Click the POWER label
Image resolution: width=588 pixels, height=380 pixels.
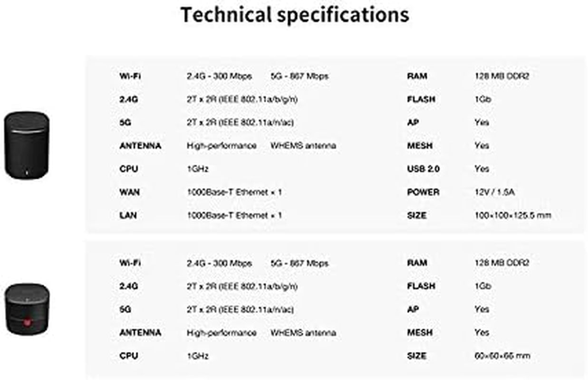click(423, 192)
